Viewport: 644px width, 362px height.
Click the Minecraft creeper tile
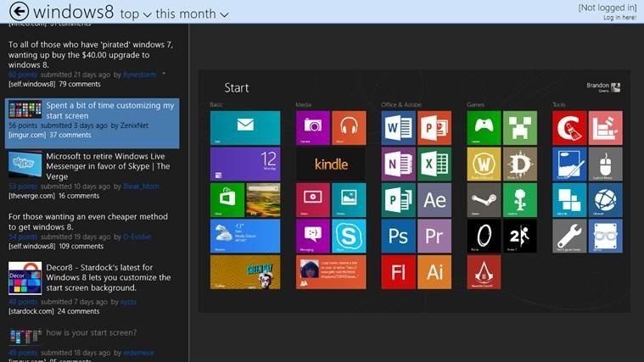[x=519, y=127]
